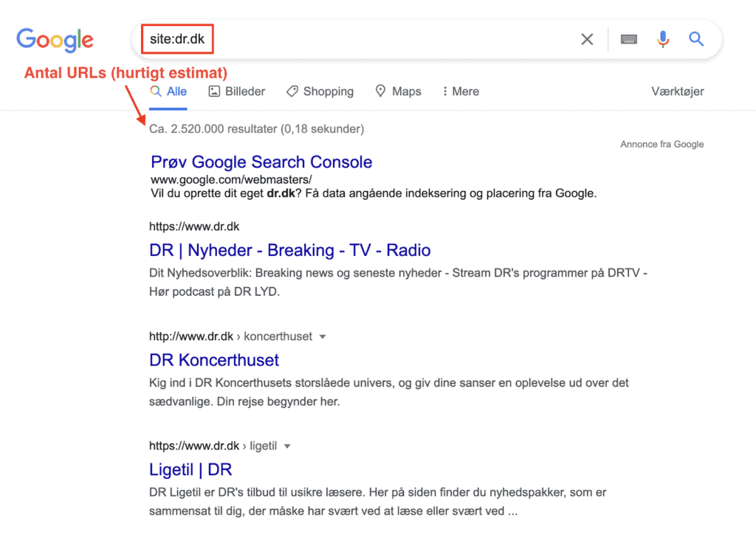Click the Maps pin icon
Viewport: 756px width, 535px height.
(380, 91)
